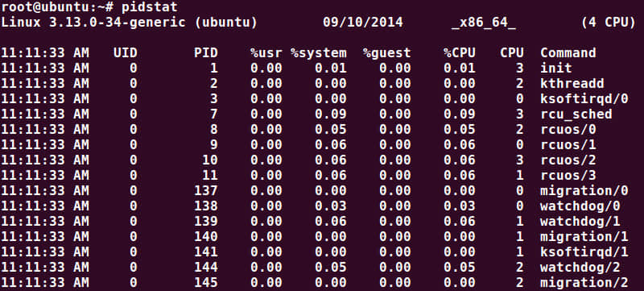Click the migration/0 command entry
Image resolution: width=644 pixels, height=291 pixels.
tap(584, 191)
